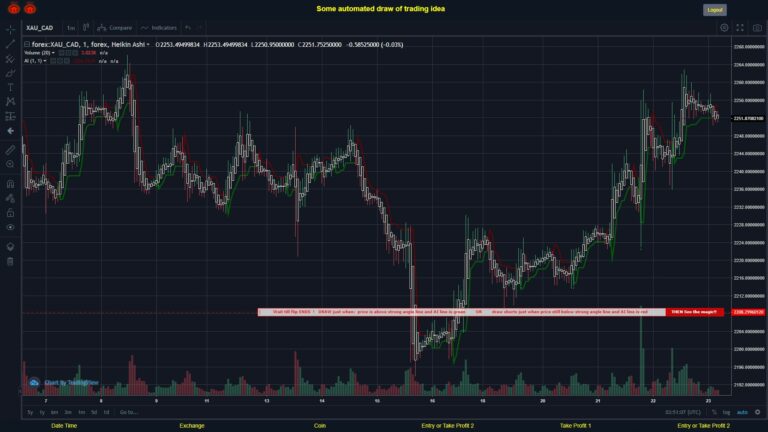Select the 3m date range
The height and width of the screenshot is (432, 768).
click(x=68, y=412)
